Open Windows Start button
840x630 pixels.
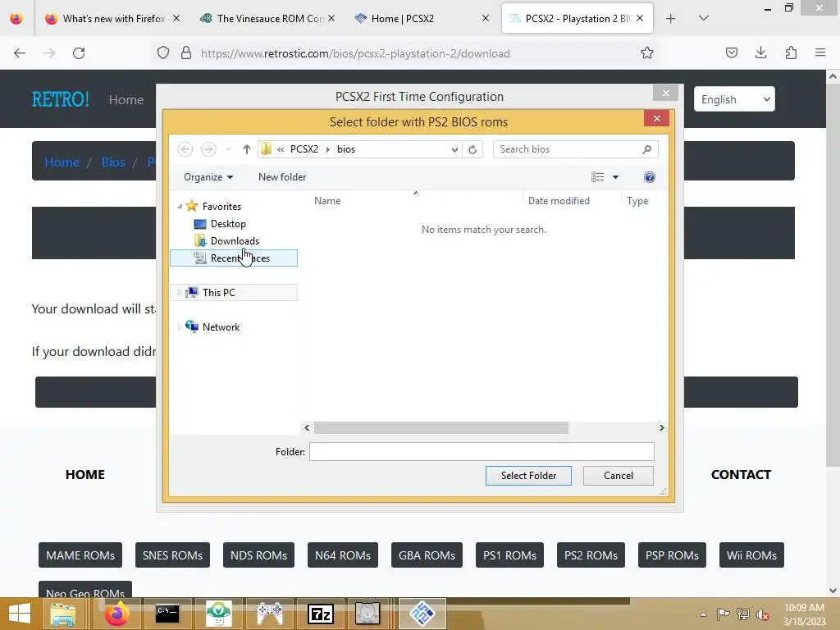20,614
